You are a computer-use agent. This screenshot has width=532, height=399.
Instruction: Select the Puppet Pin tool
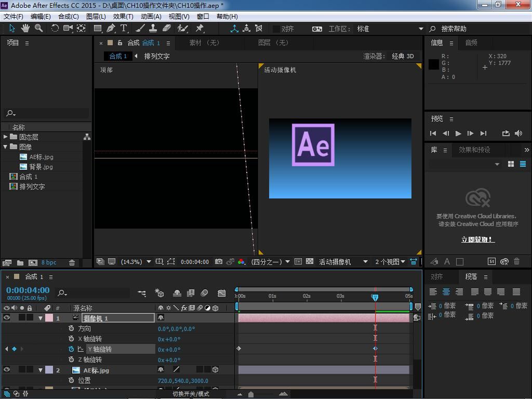pos(199,28)
